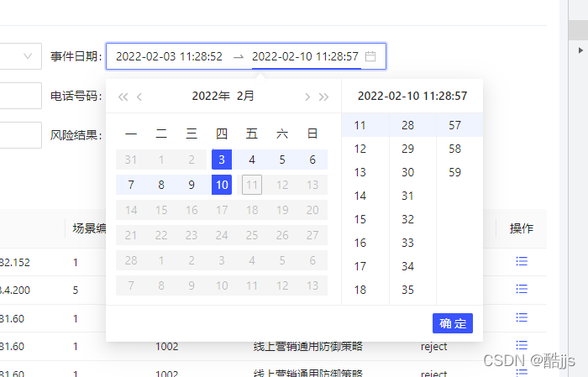Select minute 32 in time picker
Screen dimensions: 588x377
412,219
